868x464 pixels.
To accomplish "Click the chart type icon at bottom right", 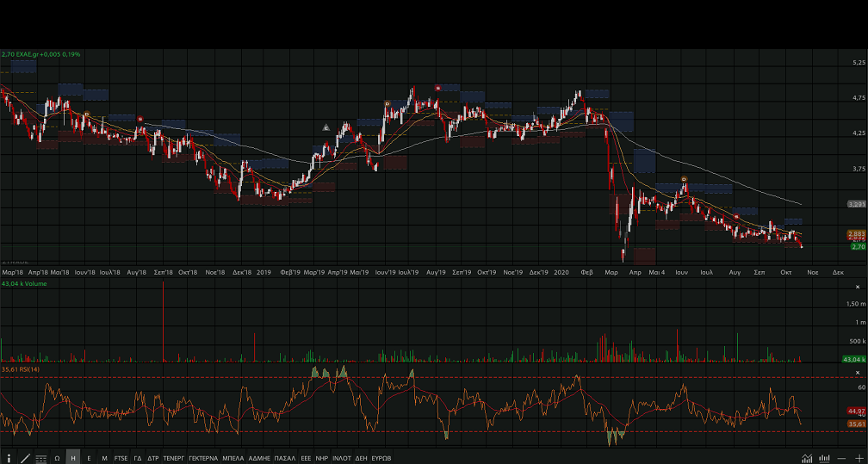I will 807,458.
